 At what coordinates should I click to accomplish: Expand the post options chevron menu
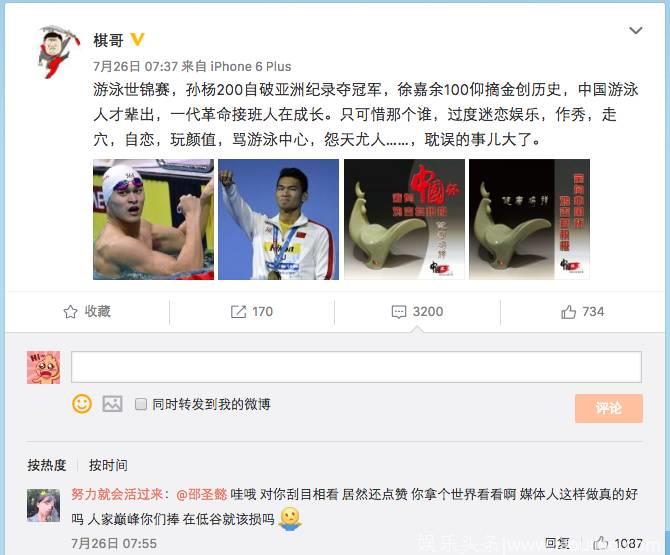pyautogui.click(x=636, y=30)
